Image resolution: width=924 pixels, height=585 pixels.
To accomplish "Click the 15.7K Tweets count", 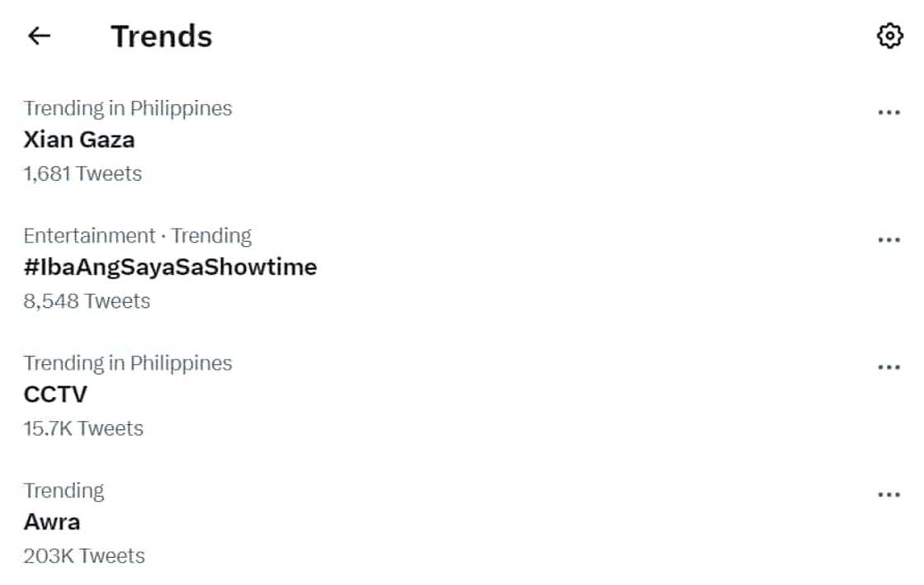I will pos(83,429).
